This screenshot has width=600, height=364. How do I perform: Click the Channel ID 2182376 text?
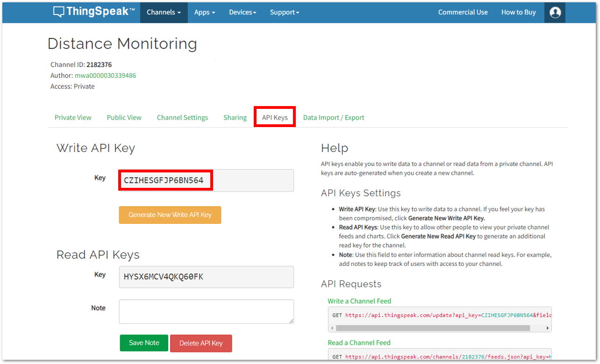[81, 64]
